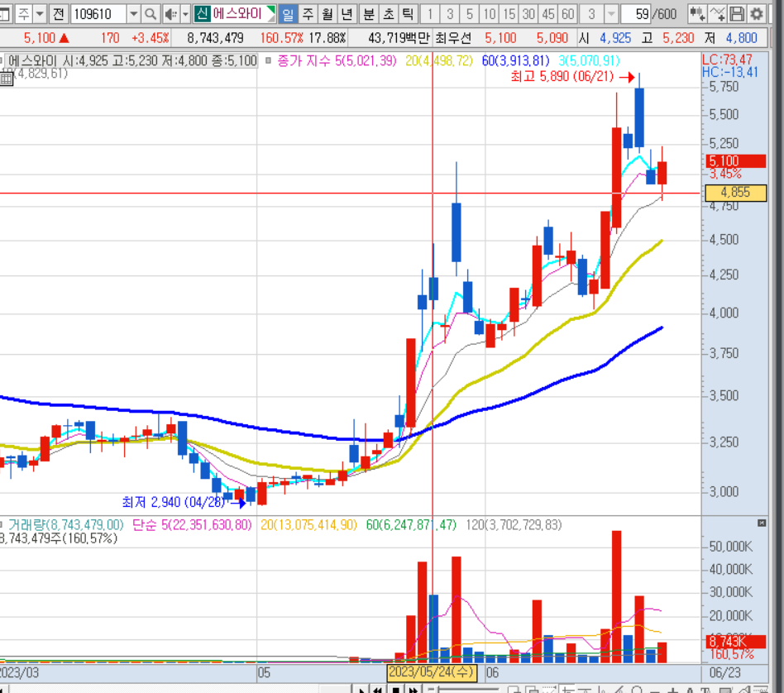
Task: Click the yellow 4,855 price axis label
Action: click(735, 193)
